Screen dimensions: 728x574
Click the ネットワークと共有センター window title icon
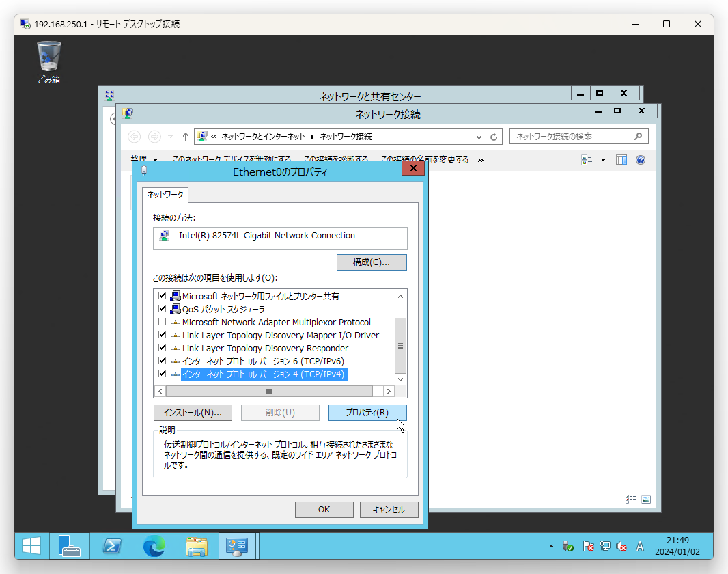pyautogui.click(x=109, y=96)
